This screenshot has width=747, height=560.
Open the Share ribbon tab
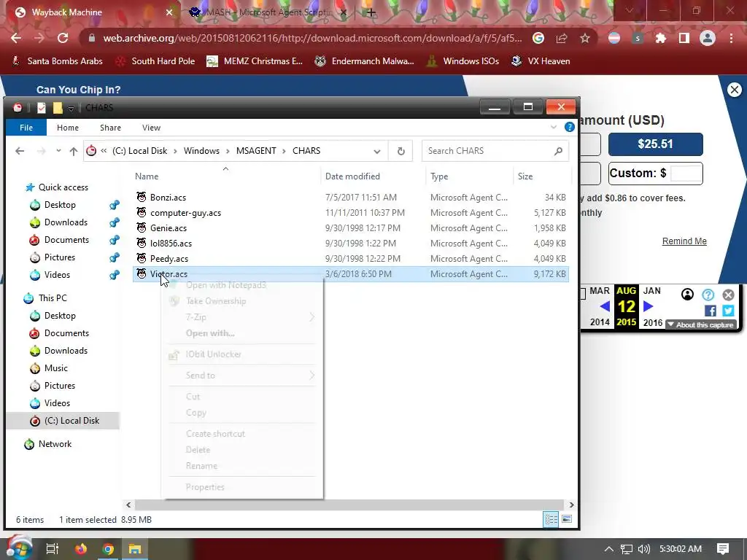(111, 128)
